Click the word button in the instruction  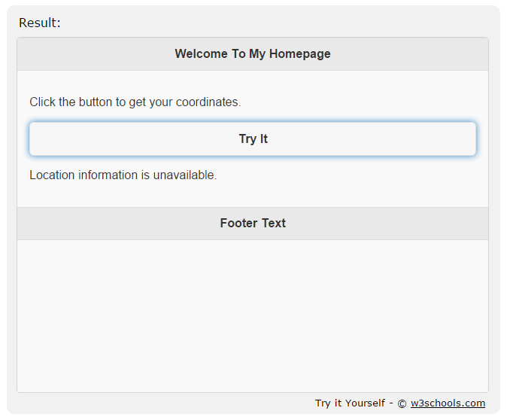96,102
